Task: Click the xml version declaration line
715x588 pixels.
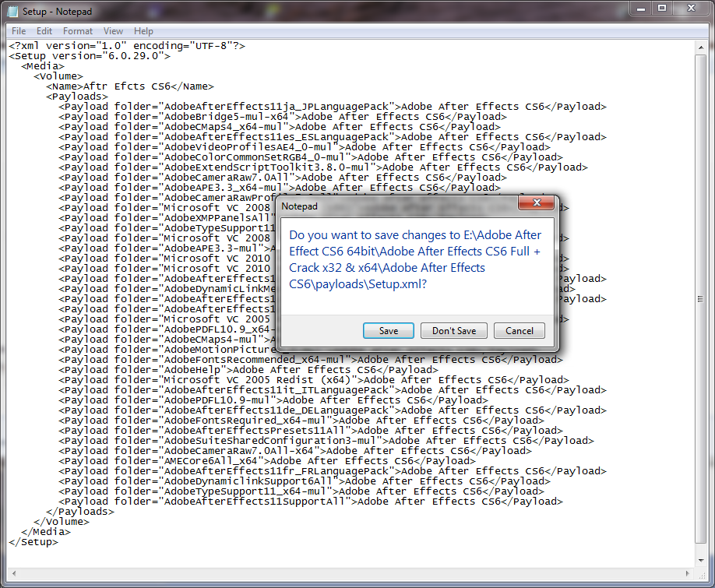Action: [x=127, y=46]
